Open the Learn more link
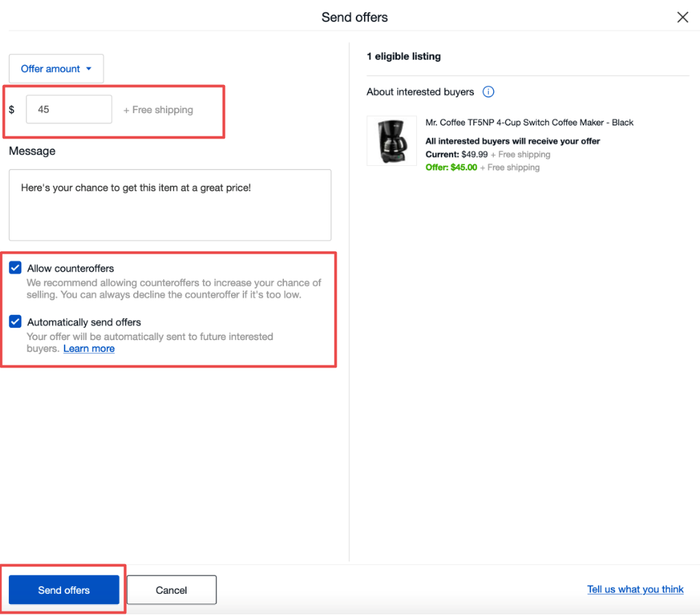This screenshot has width=700, height=615. pos(89,348)
